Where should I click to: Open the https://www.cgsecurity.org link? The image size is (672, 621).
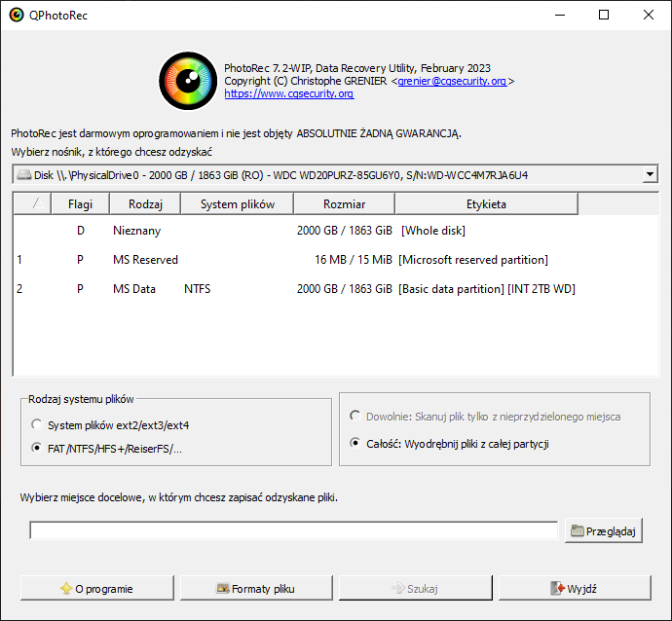pos(289,93)
